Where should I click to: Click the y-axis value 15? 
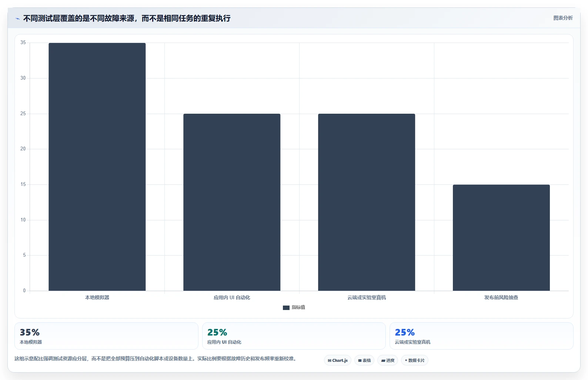[x=23, y=184]
